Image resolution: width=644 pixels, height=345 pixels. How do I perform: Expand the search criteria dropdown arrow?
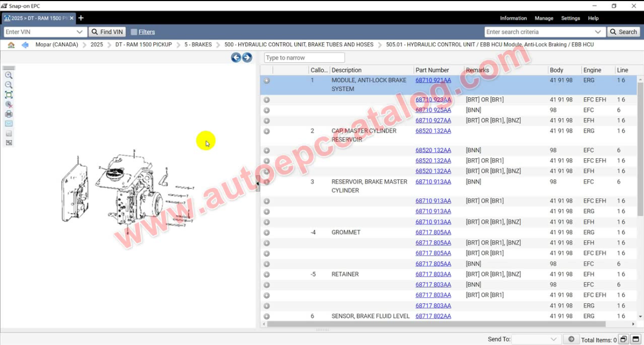pyautogui.click(x=598, y=32)
